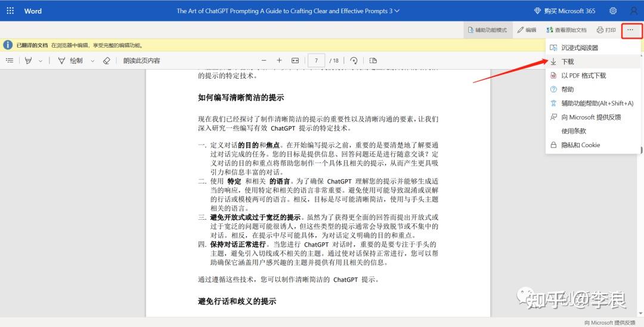Toggle 辅助功能模式 accessibility mode
Screen dimensions: 644x327
488,30
